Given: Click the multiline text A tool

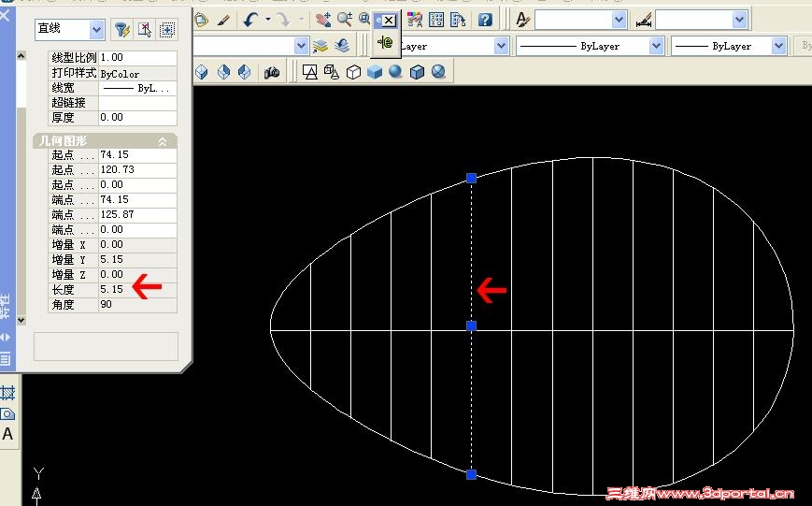Looking at the screenshot, I should point(7,434).
